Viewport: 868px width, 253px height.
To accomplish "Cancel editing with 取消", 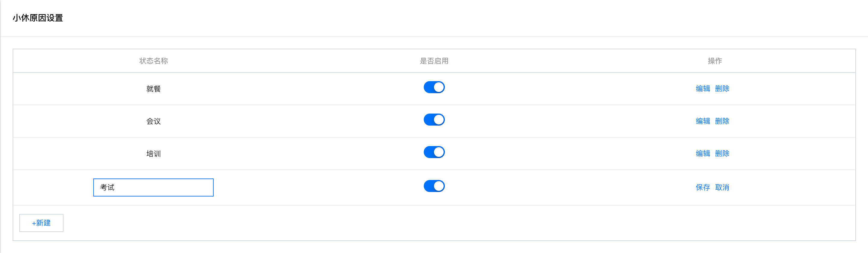I will click(722, 187).
